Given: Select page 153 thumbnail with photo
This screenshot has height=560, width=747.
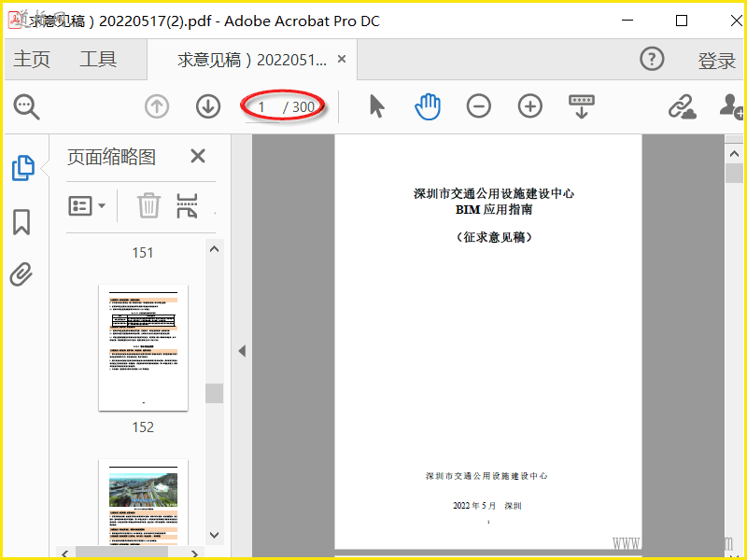Looking at the screenshot, I should click(143, 502).
